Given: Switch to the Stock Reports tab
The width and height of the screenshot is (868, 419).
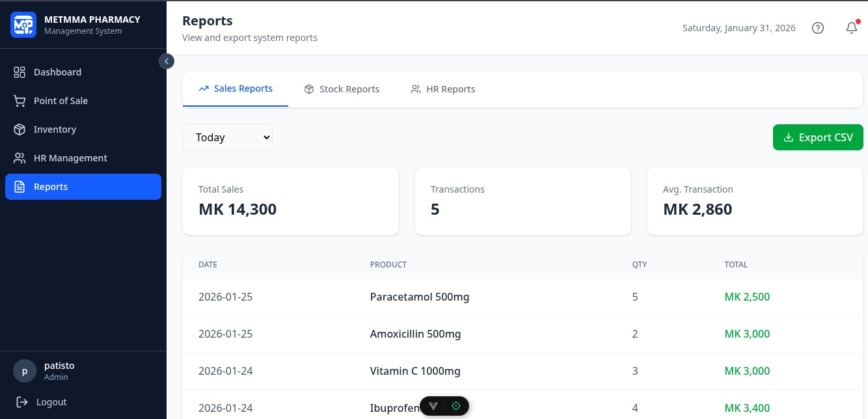Looking at the screenshot, I should (342, 89).
